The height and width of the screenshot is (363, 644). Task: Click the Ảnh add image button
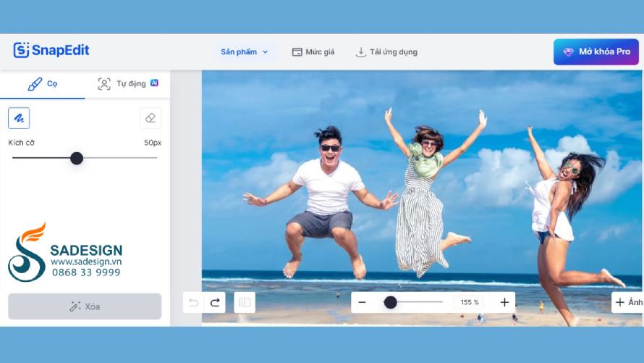pyautogui.click(x=628, y=303)
